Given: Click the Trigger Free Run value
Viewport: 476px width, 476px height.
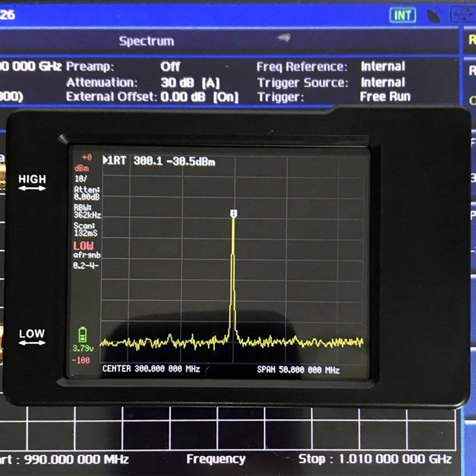Looking at the screenshot, I should pos(385,97).
